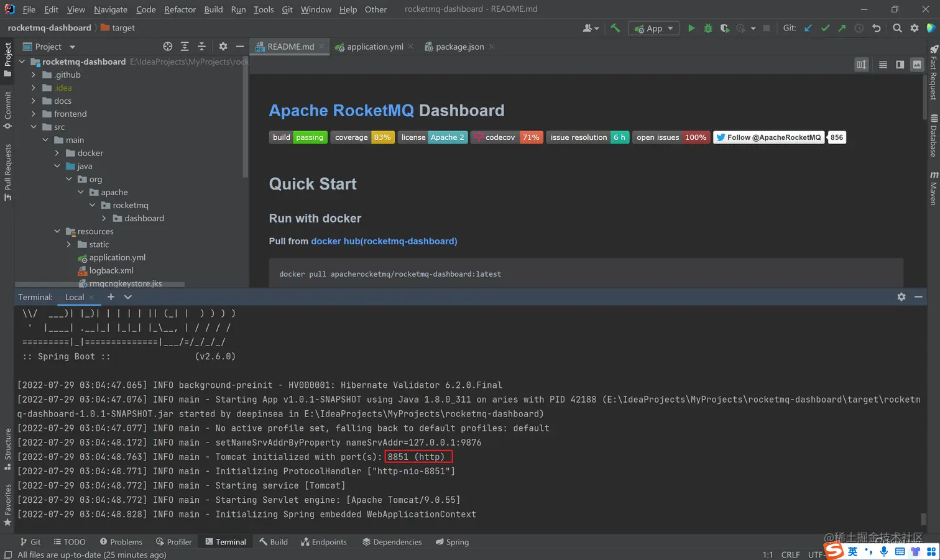Open Fast Request side panel
The height and width of the screenshot is (560, 940).
(933, 72)
